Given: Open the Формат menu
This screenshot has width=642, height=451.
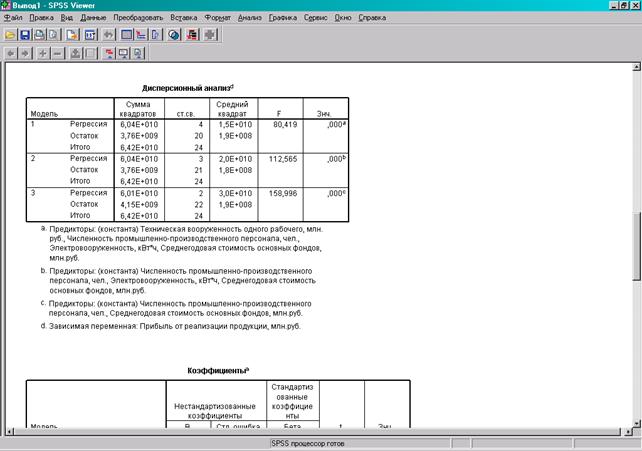Looking at the screenshot, I should (218, 18).
